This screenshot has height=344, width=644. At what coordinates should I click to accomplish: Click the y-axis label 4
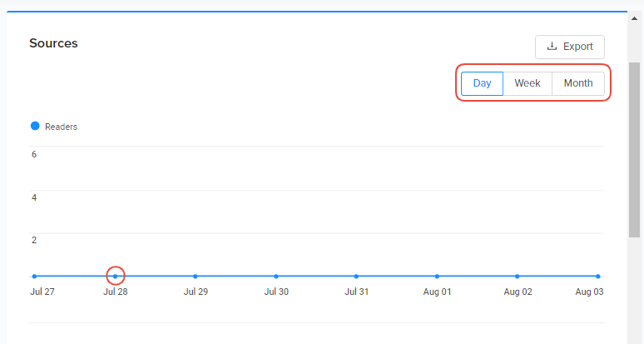click(34, 197)
